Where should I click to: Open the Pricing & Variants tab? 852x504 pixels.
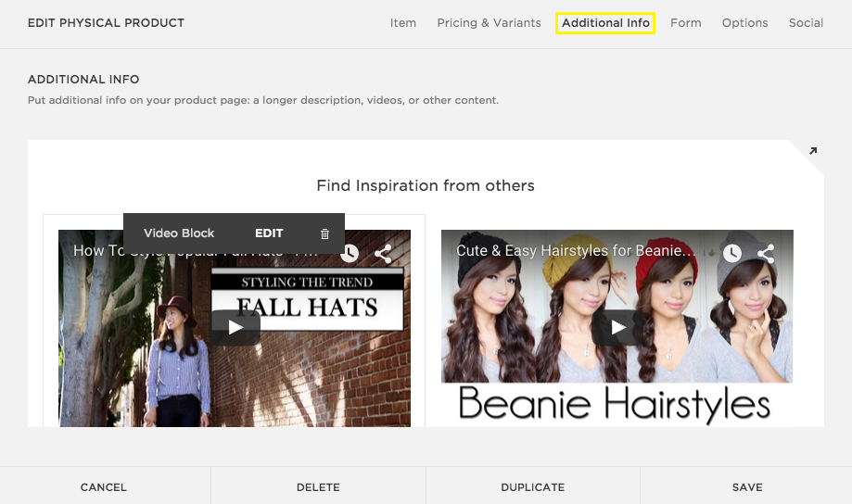(489, 23)
